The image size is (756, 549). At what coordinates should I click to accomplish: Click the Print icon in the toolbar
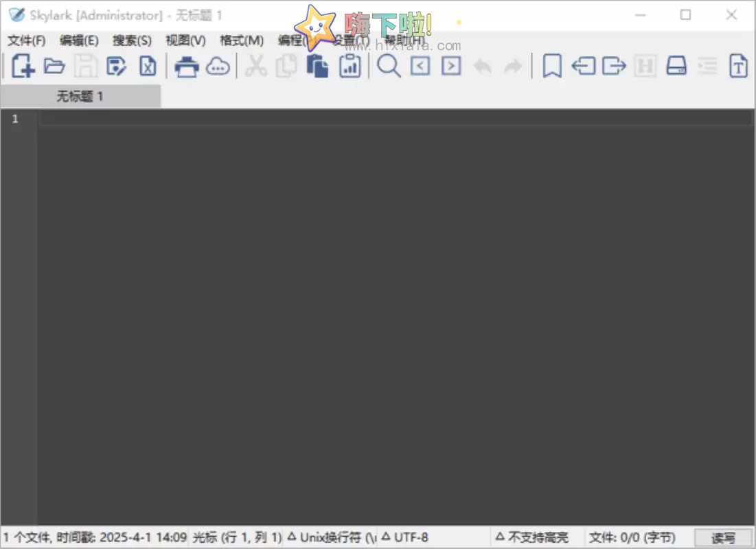(186, 65)
